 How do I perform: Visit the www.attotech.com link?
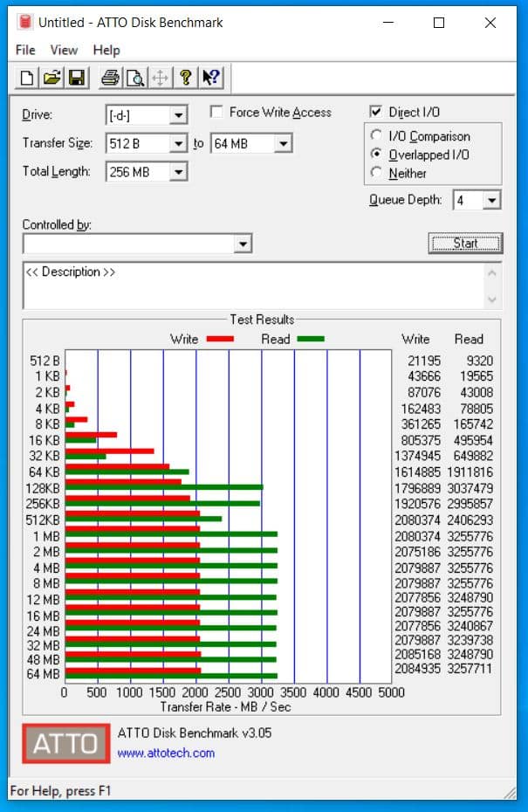pos(166,753)
